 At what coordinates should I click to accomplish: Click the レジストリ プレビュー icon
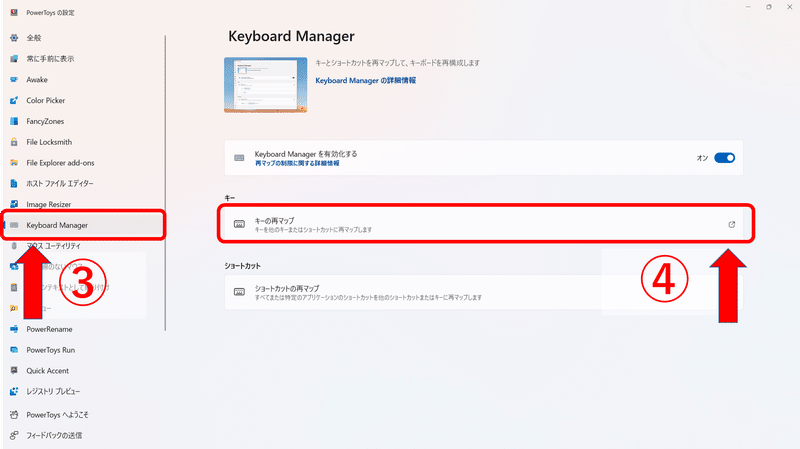tap(14, 391)
